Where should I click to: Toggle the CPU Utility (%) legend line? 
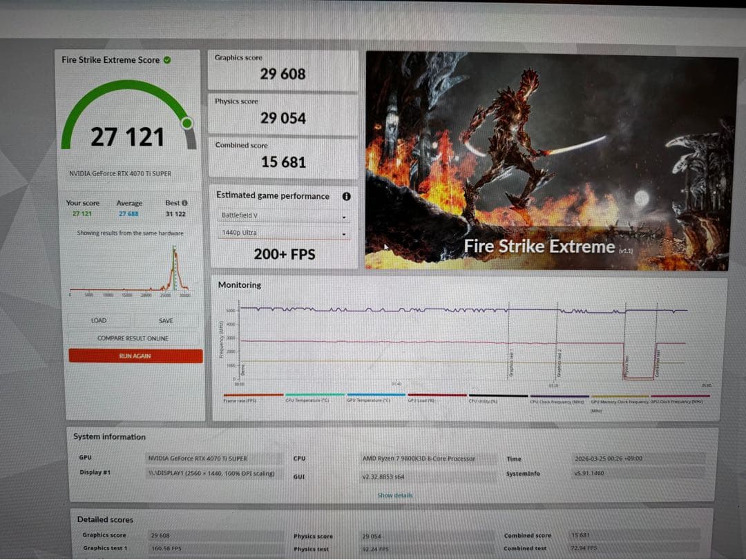[x=498, y=398]
